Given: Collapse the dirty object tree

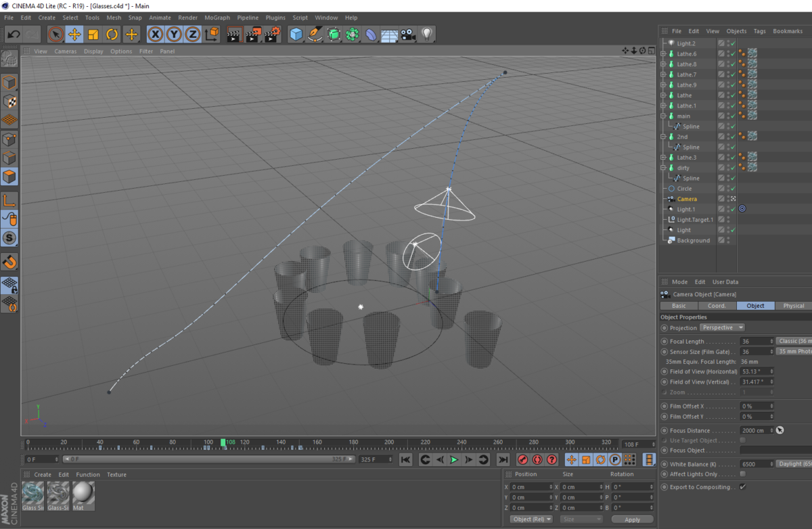Looking at the screenshot, I should tap(664, 168).
